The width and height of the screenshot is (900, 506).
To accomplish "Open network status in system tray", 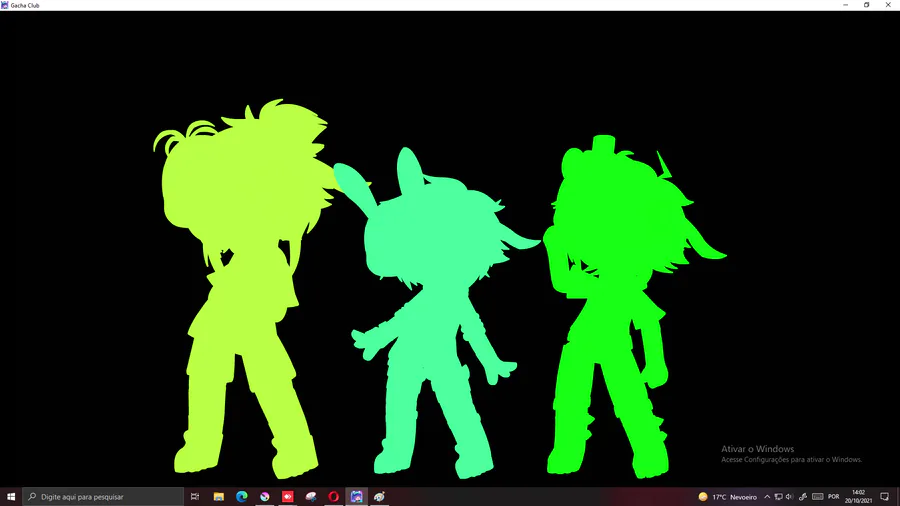I will pyautogui.click(x=778, y=497).
